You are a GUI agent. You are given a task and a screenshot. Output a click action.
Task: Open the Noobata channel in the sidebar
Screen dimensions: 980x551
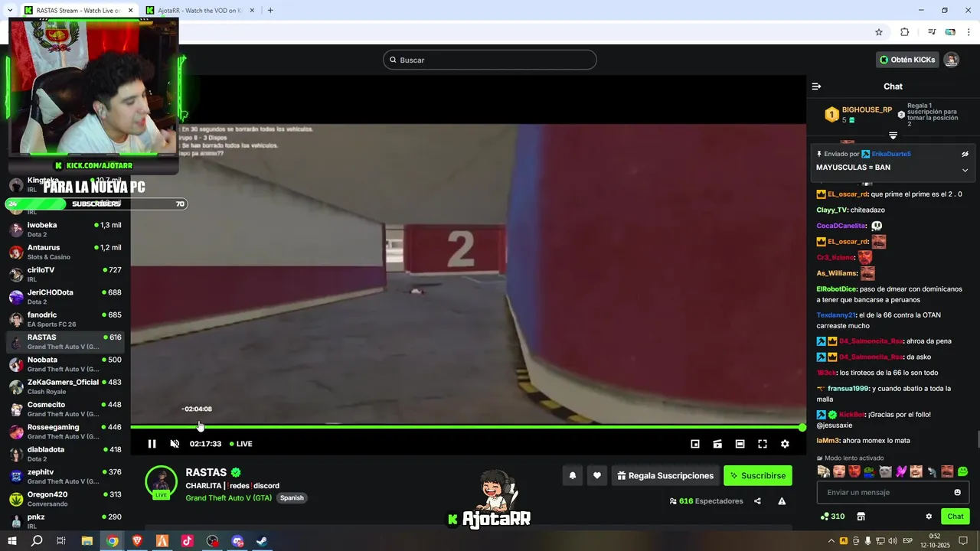[x=65, y=364]
